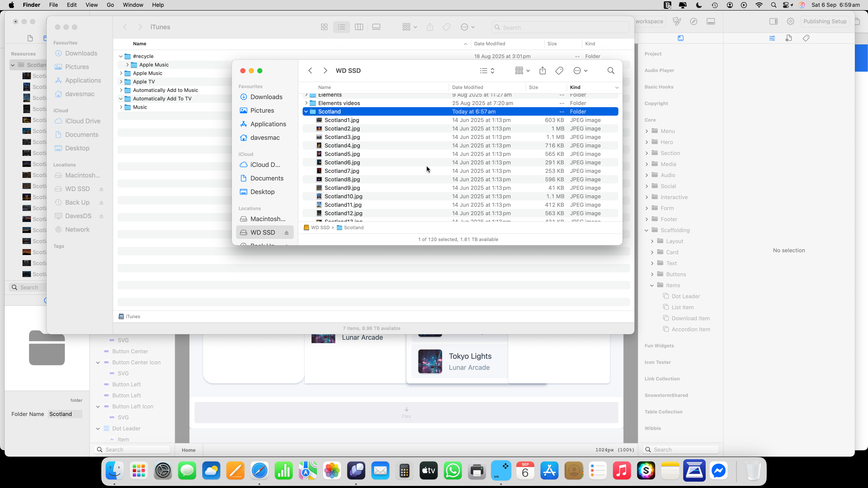Open search in WD SSD Finder window
The height and width of the screenshot is (488, 868).
tap(611, 71)
